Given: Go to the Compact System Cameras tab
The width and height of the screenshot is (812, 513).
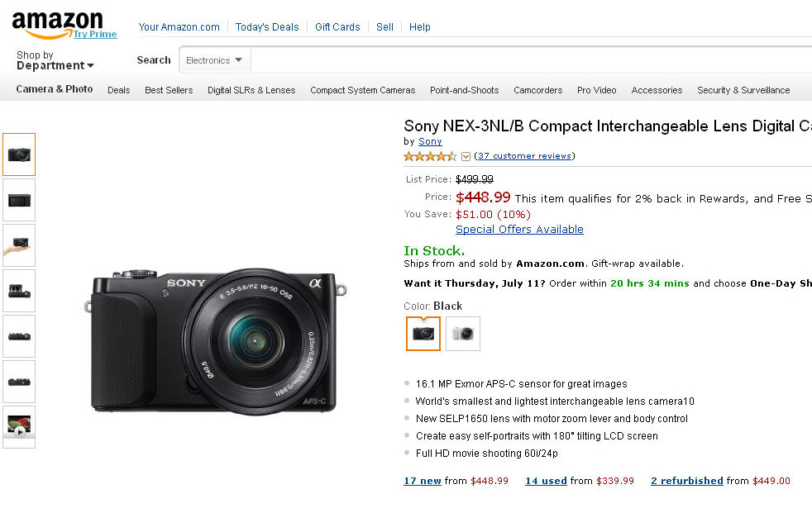Looking at the screenshot, I should tap(362, 90).
